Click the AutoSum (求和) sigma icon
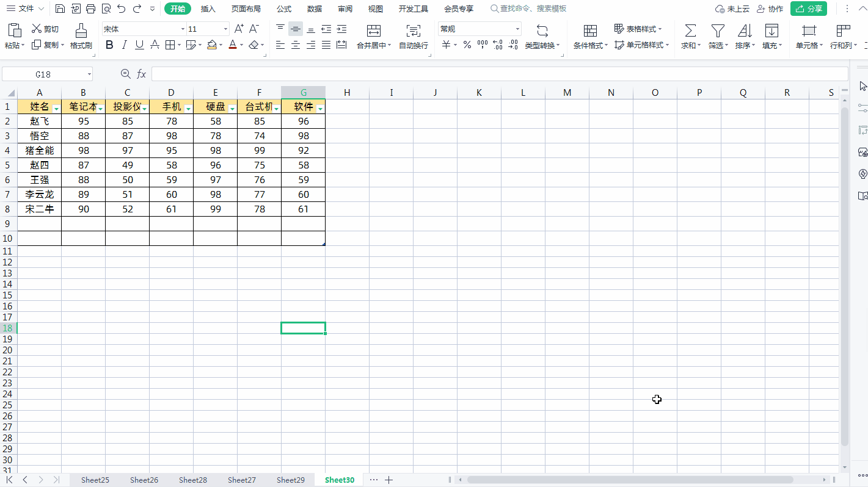 pos(690,31)
